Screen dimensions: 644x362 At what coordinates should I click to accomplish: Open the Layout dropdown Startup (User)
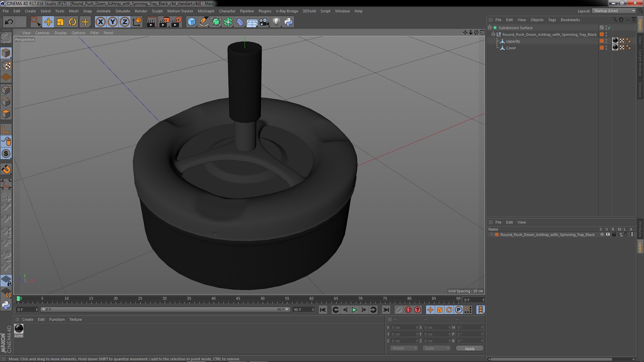point(614,11)
